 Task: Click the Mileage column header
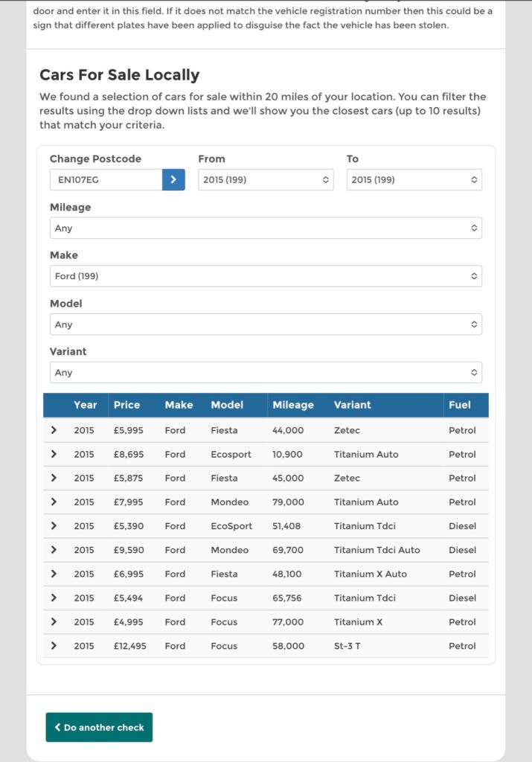tap(293, 405)
